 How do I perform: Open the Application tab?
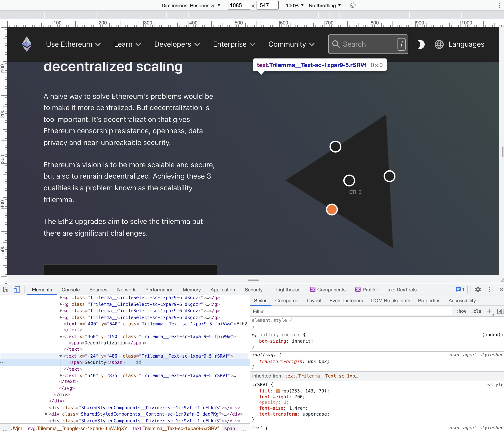tap(223, 289)
